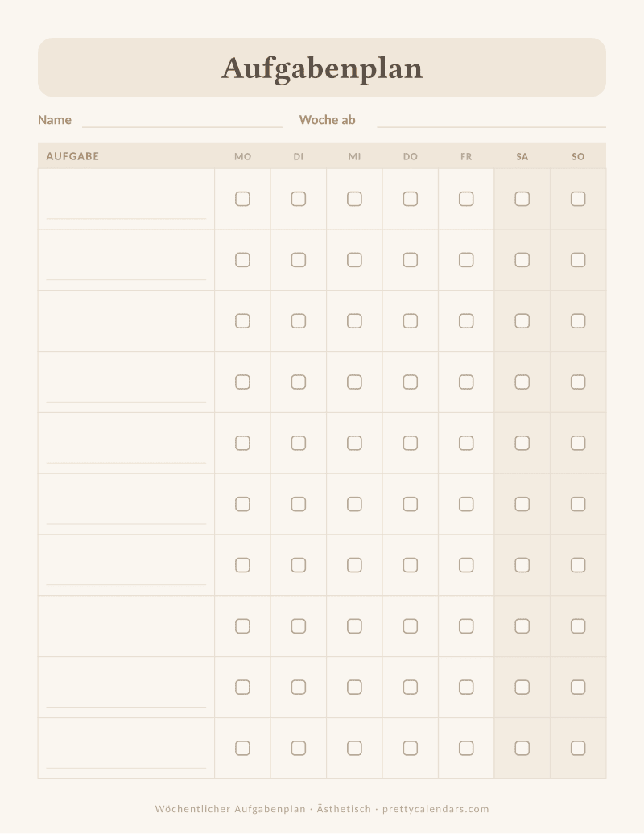
Task: Open the prettycalendars.com footer link
Action: coord(436,809)
